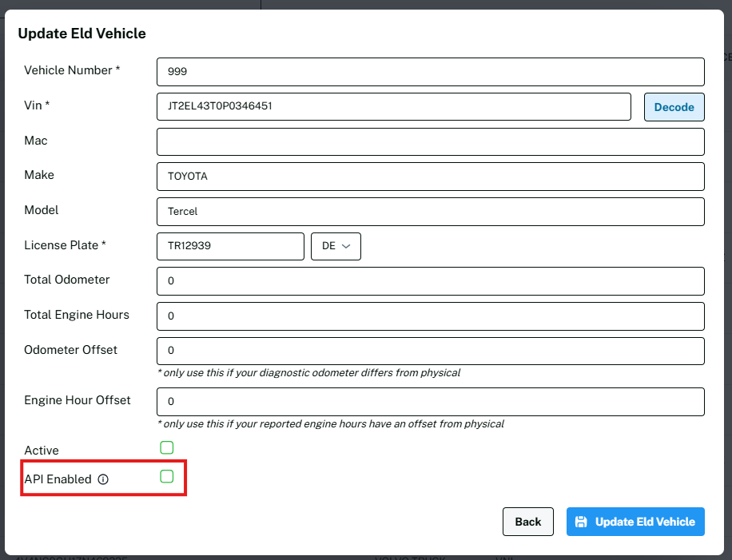The height and width of the screenshot is (560, 732).
Task: Check the API Enabled checkbox
Action: coord(167,477)
